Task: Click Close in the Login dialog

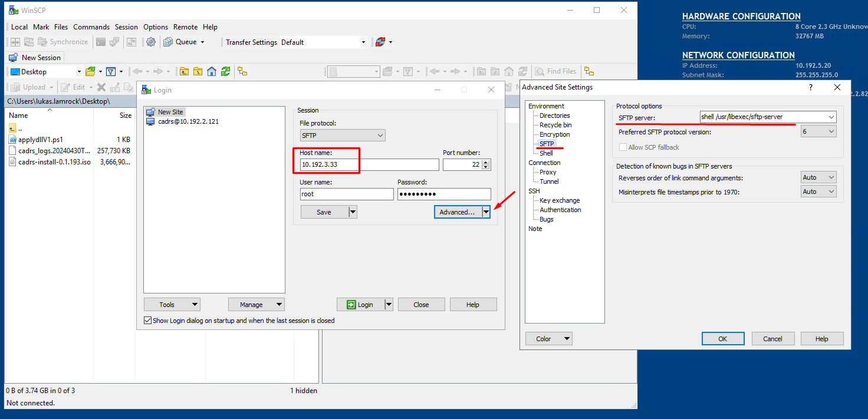Action: pyautogui.click(x=421, y=305)
